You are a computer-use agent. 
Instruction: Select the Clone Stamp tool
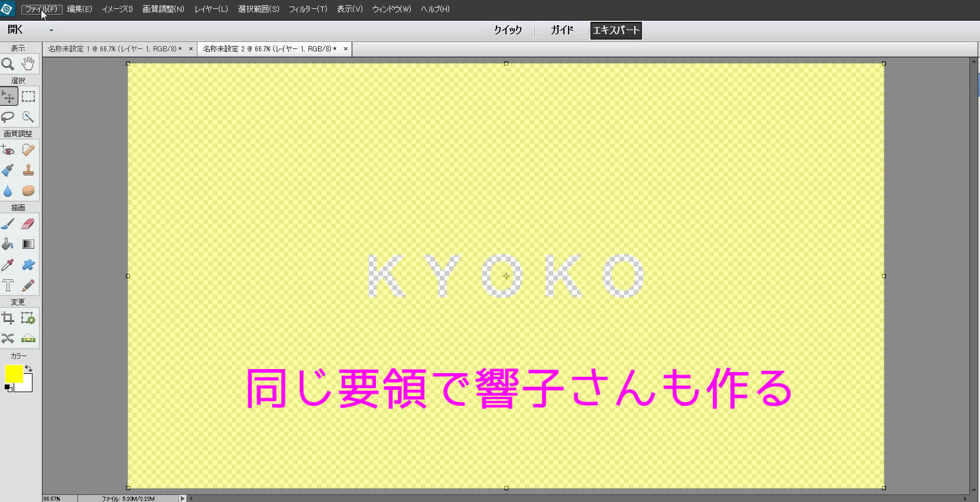click(x=28, y=171)
